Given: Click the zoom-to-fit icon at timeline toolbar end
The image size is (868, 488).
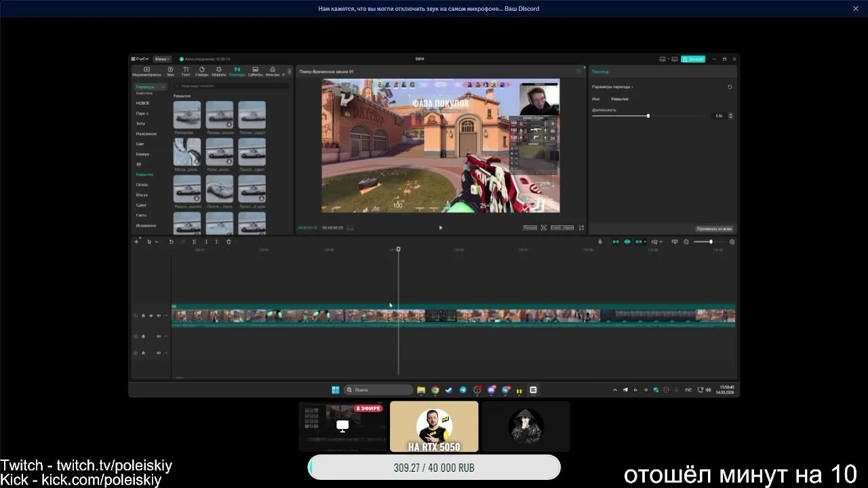Looking at the screenshot, I should point(732,242).
